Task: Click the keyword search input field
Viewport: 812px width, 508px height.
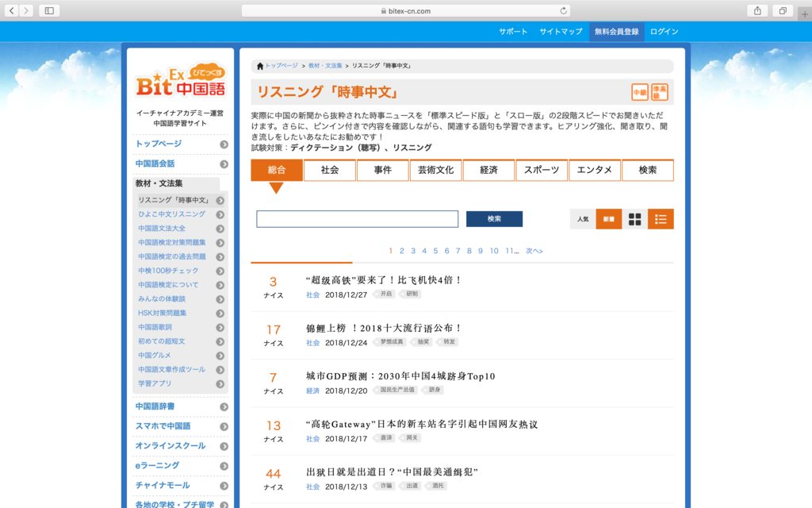Action: (x=358, y=219)
